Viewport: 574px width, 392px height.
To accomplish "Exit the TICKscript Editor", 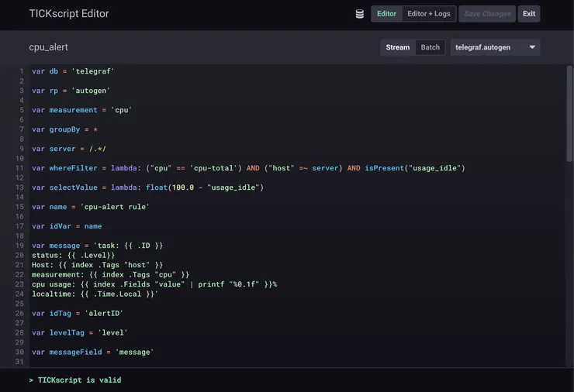I will point(528,14).
